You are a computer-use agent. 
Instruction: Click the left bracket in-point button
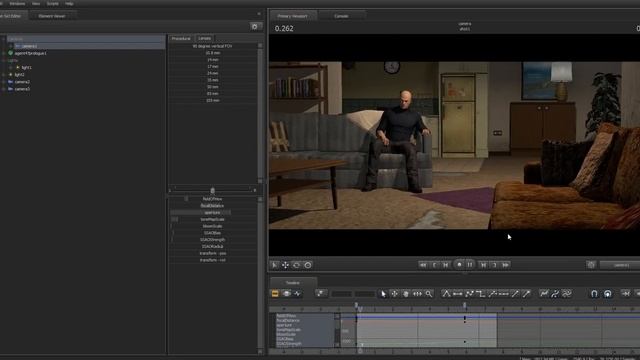[x=434, y=265]
